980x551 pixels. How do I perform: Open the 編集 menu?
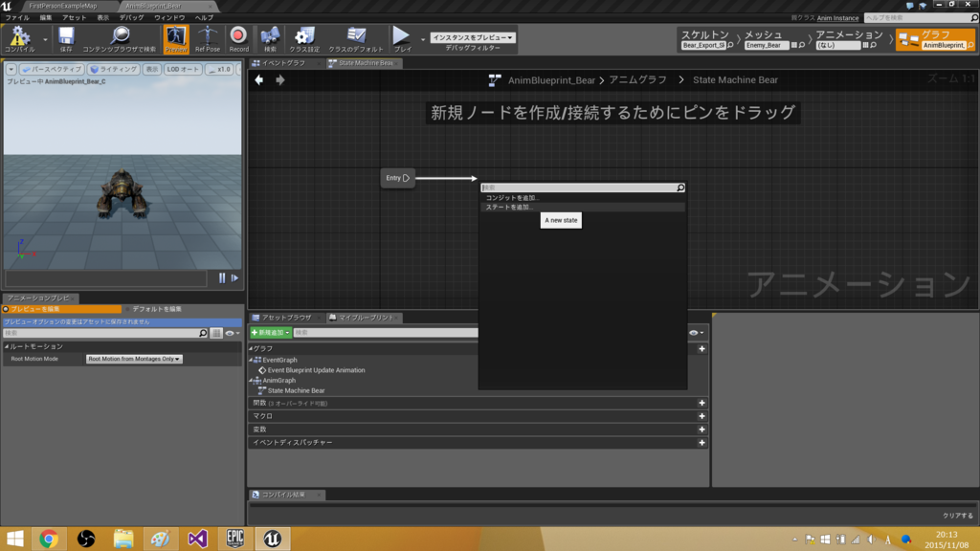(x=46, y=17)
